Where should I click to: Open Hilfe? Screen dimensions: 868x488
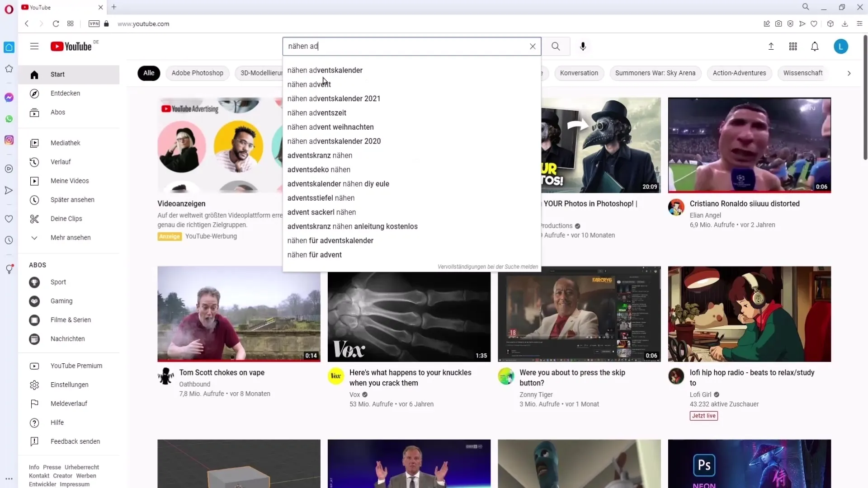(69, 423)
